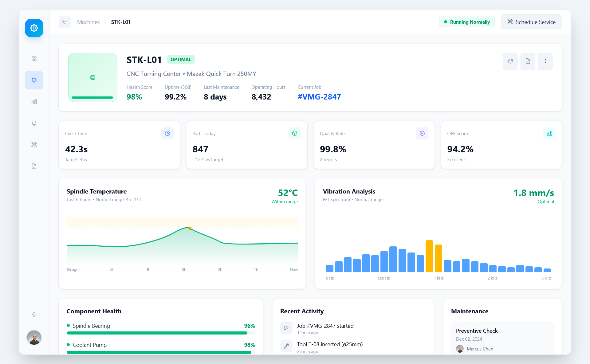Open the Cycle Time clock icon
This screenshot has width=590, height=364.
point(167,133)
